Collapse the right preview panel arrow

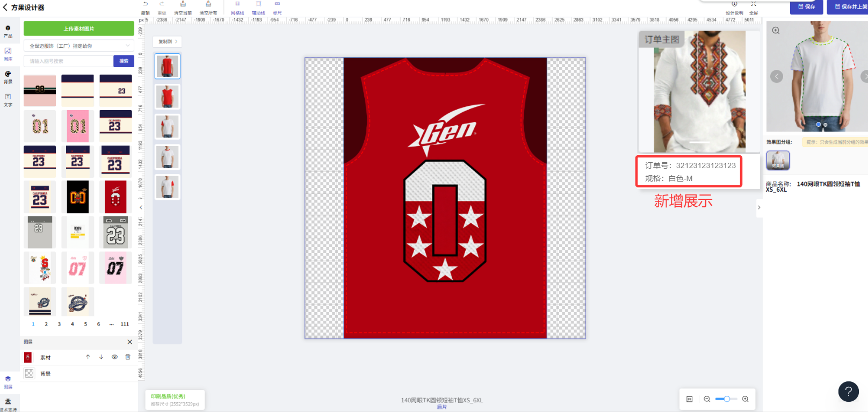click(759, 207)
